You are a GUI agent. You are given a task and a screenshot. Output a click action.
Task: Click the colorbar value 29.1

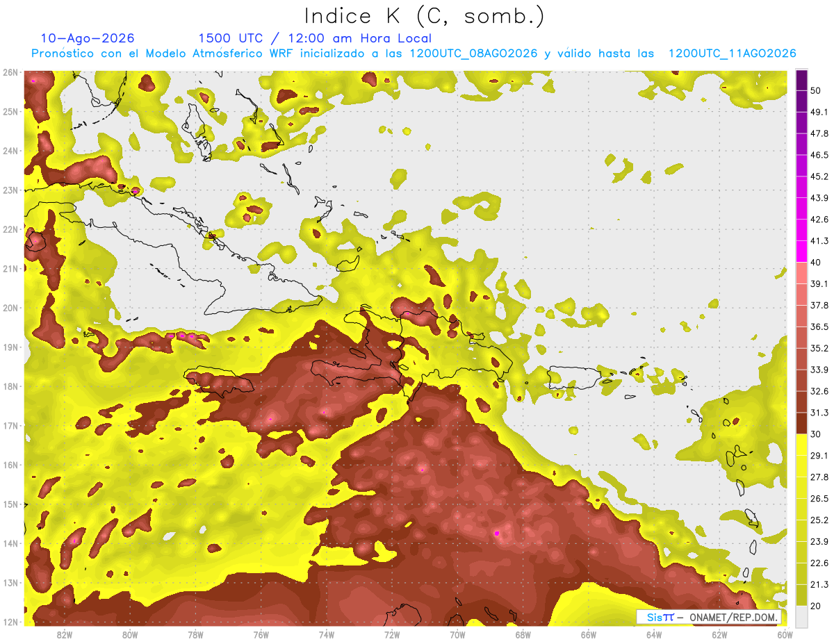coord(819,456)
